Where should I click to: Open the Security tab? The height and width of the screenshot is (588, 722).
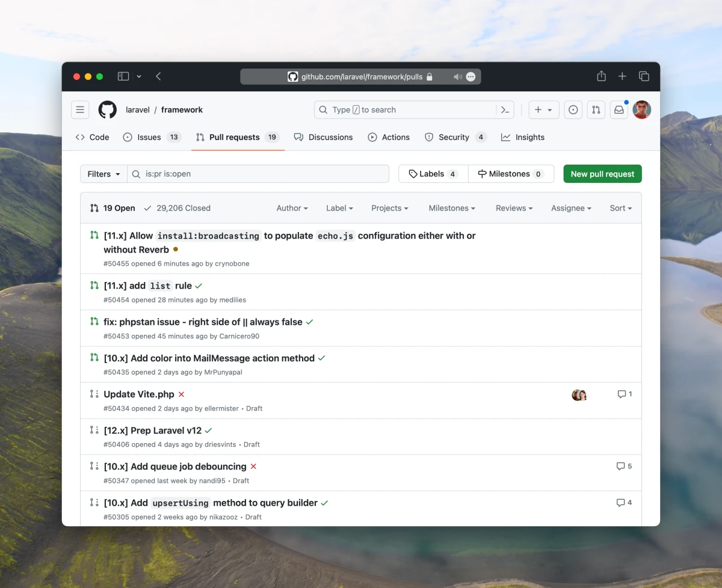click(x=455, y=137)
